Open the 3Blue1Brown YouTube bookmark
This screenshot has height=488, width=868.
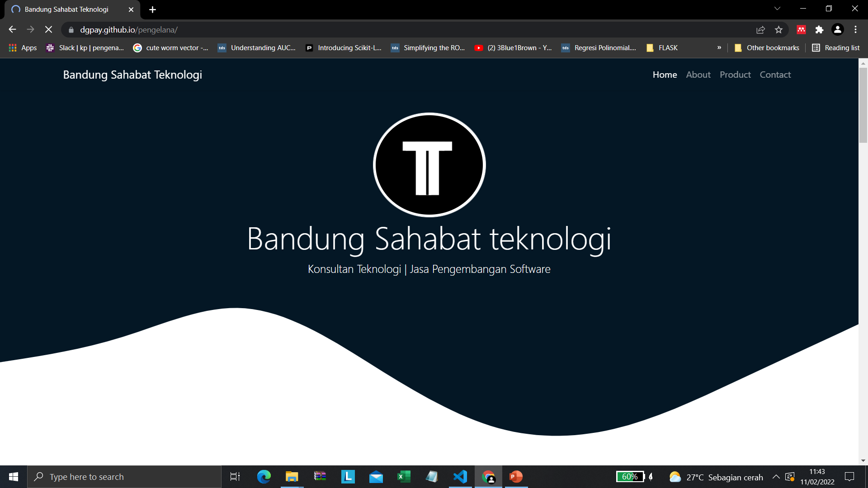tap(513, 48)
